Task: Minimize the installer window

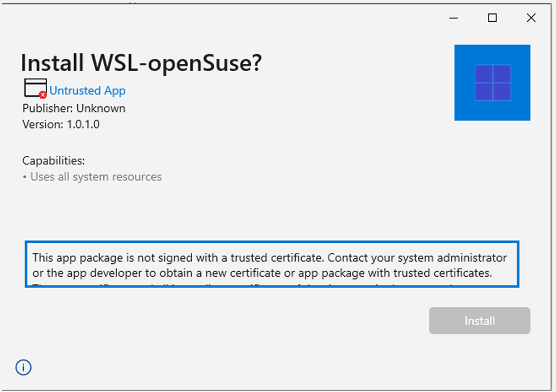Action: coord(454,18)
